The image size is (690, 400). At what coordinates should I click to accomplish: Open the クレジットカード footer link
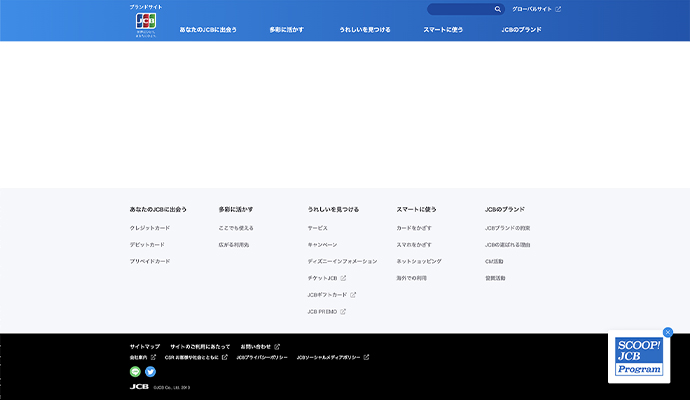pyautogui.click(x=149, y=228)
